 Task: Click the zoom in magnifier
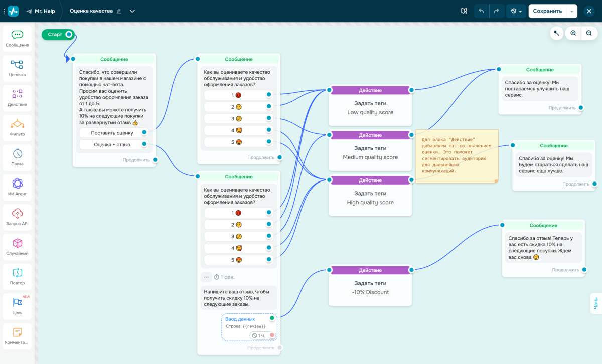[x=573, y=33]
